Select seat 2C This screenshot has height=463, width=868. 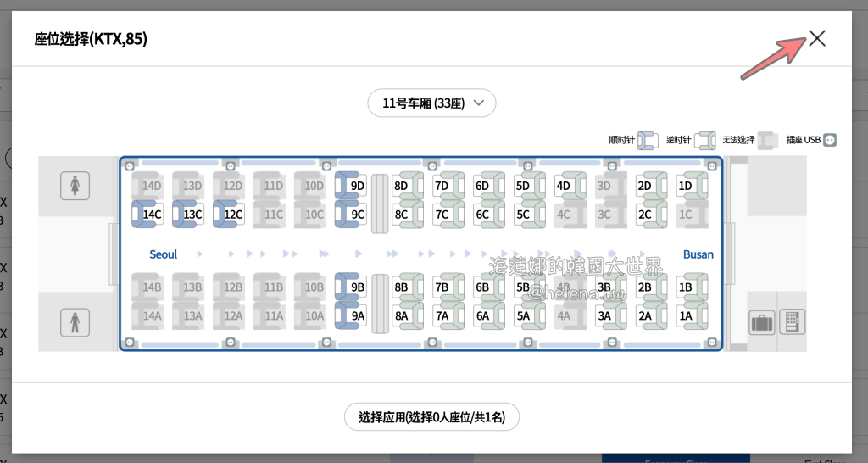[652, 215]
